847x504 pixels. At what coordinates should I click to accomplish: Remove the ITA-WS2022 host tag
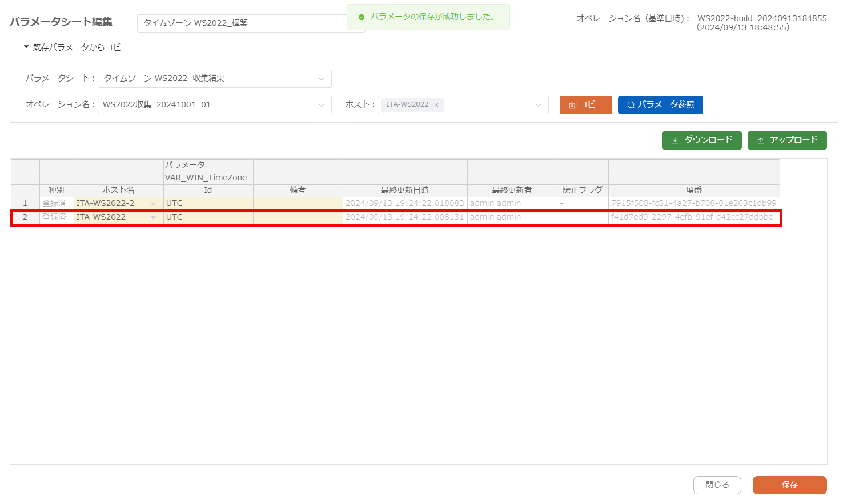(x=436, y=105)
